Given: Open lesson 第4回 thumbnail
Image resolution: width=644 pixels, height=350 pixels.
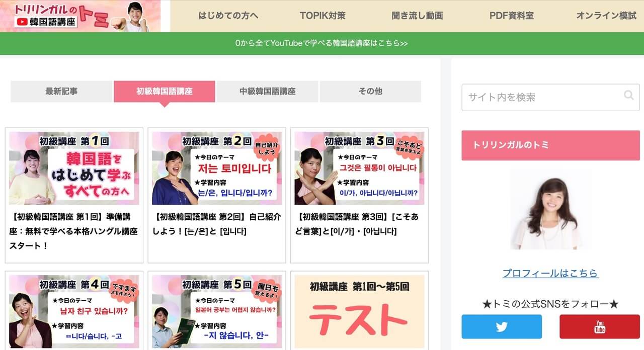Looking at the screenshot, I should coord(74,311).
